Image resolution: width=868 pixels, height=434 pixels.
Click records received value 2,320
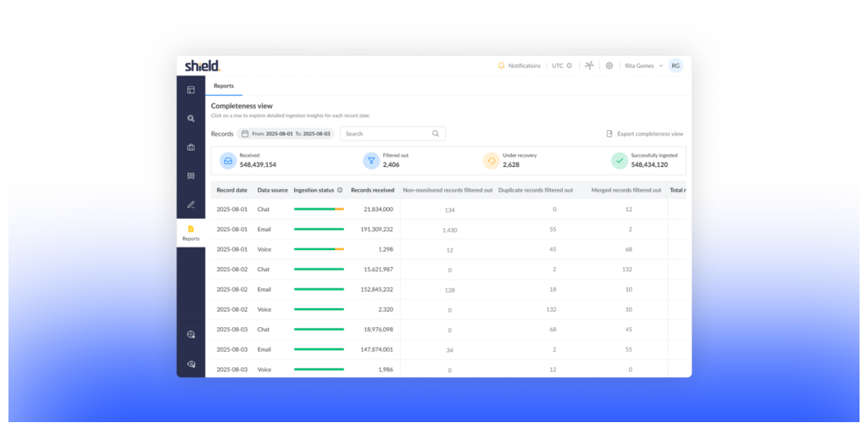tap(386, 309)
